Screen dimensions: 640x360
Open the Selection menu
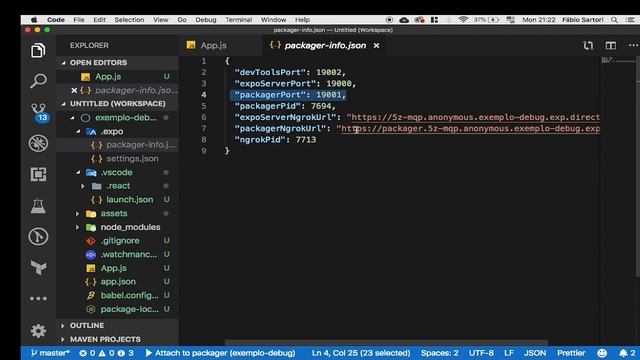tap(129, 20)
